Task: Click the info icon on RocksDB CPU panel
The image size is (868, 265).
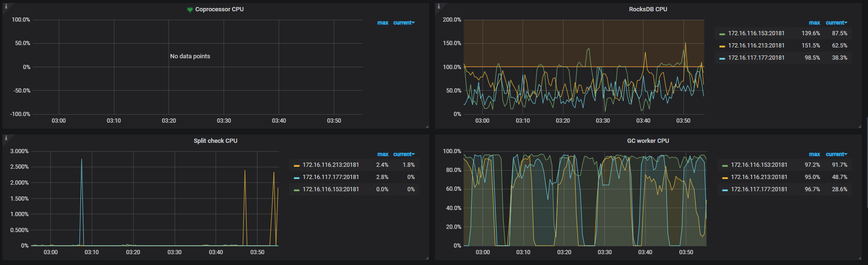Action: (439, 7)
